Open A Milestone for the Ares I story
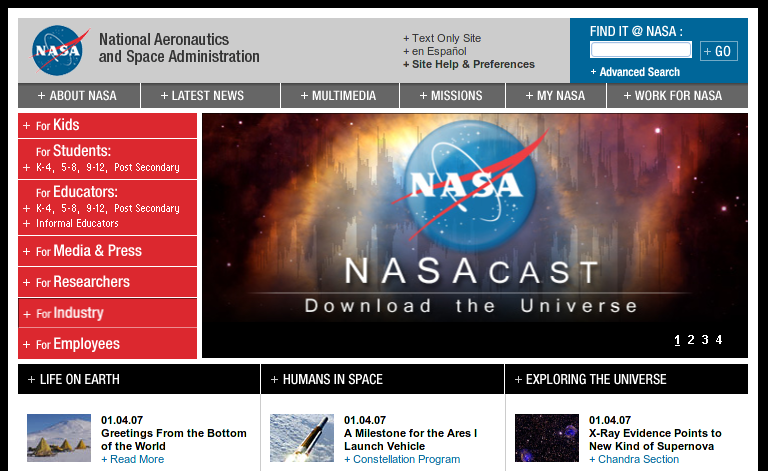768x471 pixels. [410, 440]
